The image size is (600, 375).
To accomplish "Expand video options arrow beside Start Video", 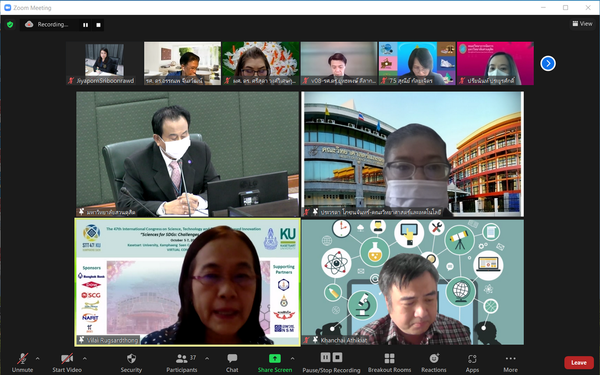I will (85, 359).
